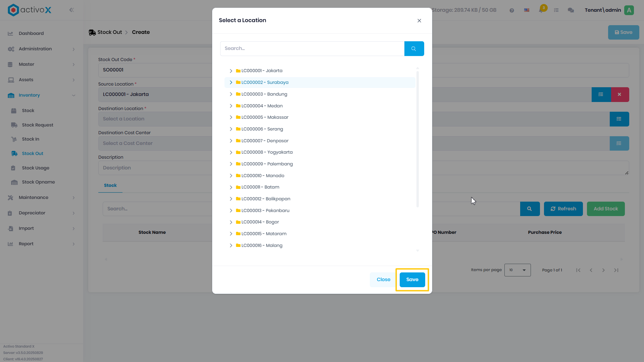
Task: Select LC000006 - Serang location
Action: pyautogui.click(x=262, y=129)
